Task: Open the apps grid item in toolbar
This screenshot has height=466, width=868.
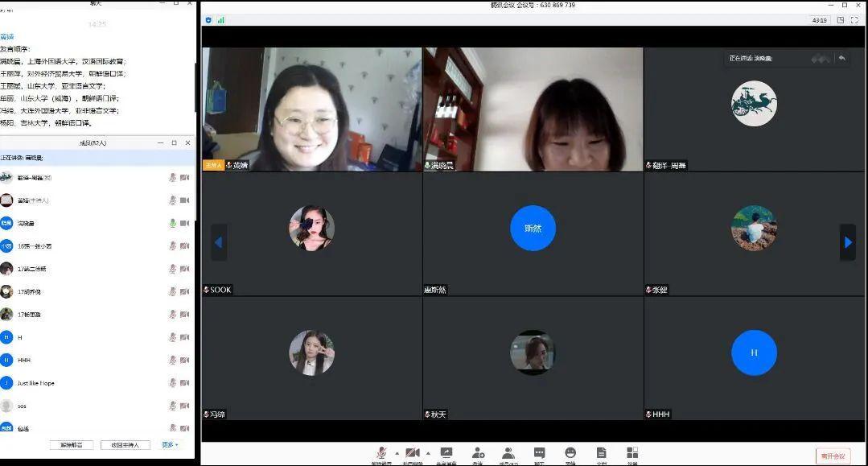Action: 632,453
